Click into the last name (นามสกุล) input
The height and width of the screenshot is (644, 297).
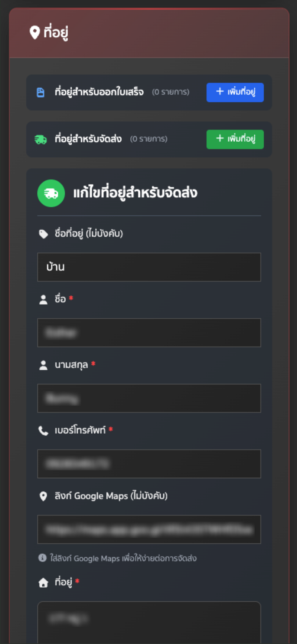pyautogui.click(x=149, y=398)
